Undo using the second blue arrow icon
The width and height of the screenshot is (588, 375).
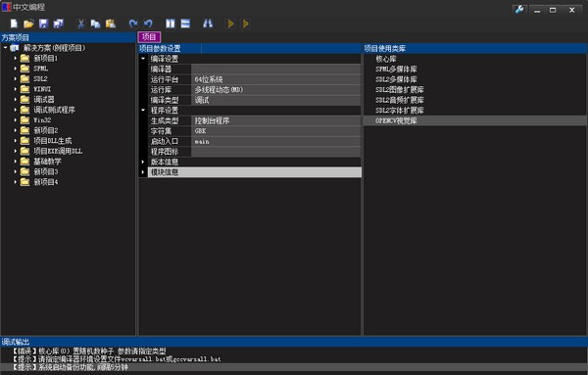click(148, 23)
